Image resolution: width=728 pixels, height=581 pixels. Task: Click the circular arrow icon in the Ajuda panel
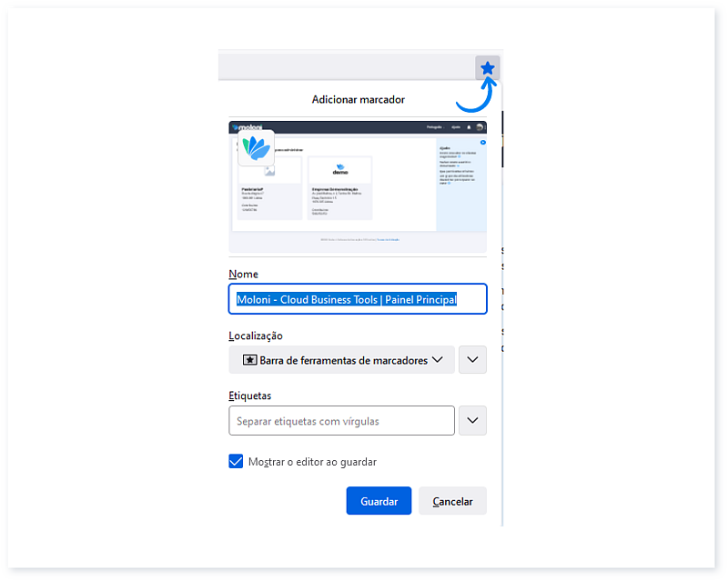click(482, 142)
